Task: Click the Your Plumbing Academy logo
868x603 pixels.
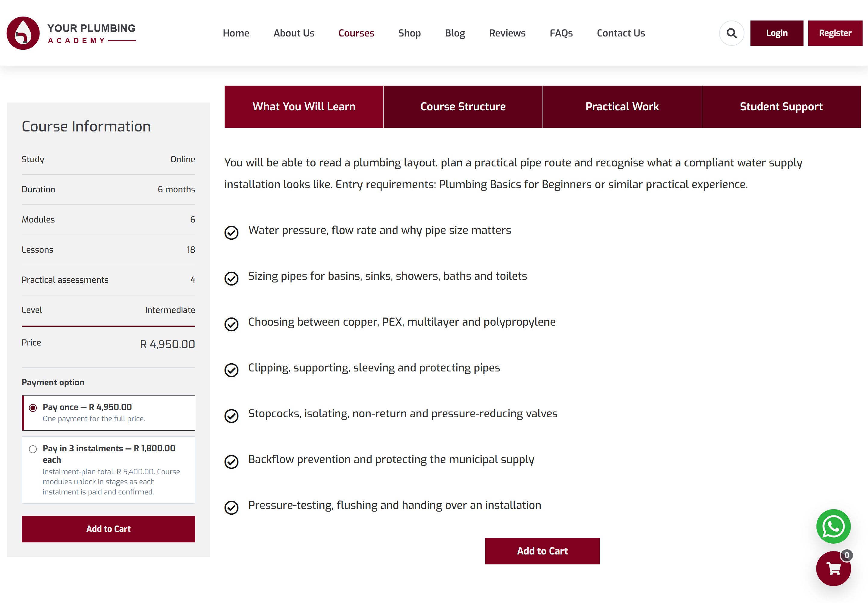Action: [71, 33]
